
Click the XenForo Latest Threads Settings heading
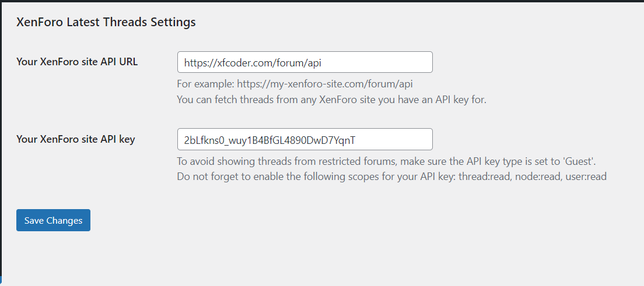106,22
